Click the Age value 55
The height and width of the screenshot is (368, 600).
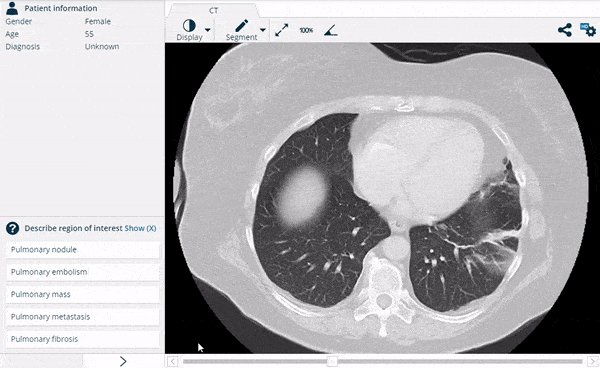coord(89,34)
